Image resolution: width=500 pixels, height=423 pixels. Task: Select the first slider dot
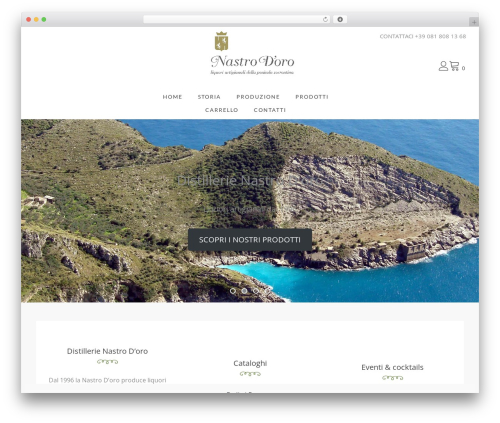[x=233, y=291]
